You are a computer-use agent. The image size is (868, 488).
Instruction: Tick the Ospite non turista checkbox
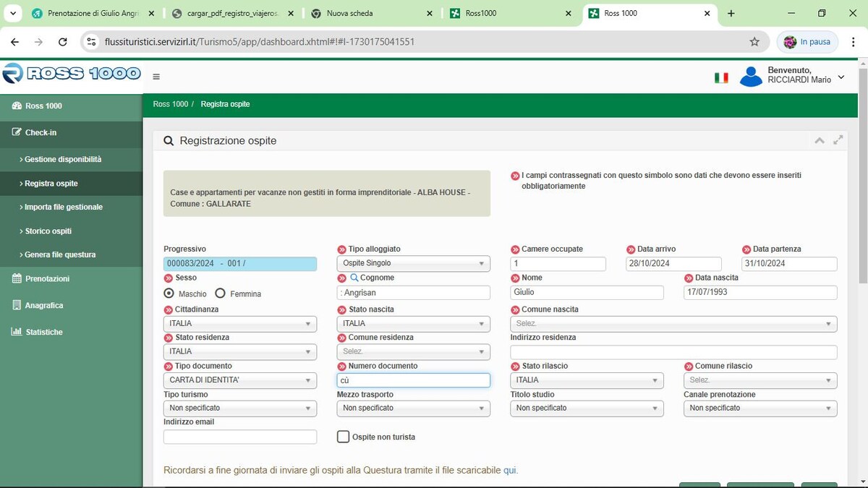tap(344, 437)
